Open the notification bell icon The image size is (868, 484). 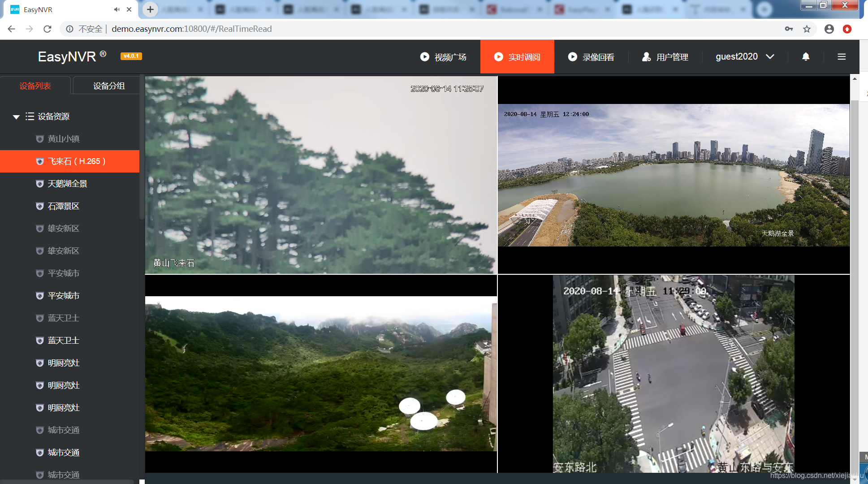pyautogui.click(x=805, y=56)
